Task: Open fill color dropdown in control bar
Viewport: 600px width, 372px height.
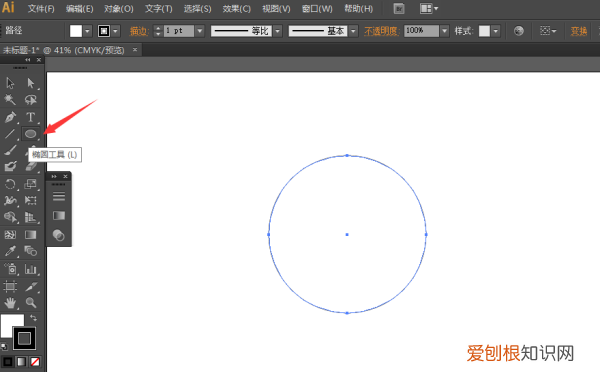Action: click(88, 31)
